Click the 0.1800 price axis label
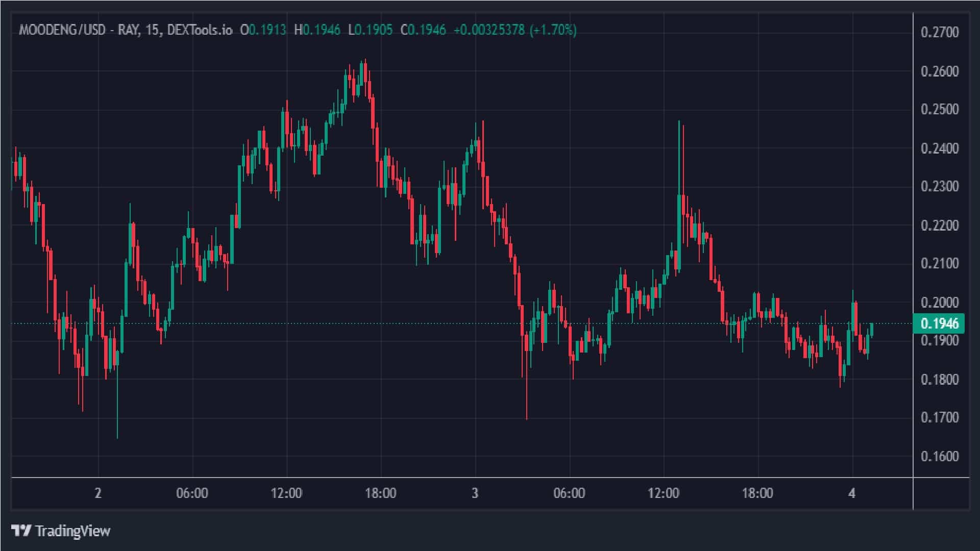This screenshot has width=980, height=551. coord(940,380)
